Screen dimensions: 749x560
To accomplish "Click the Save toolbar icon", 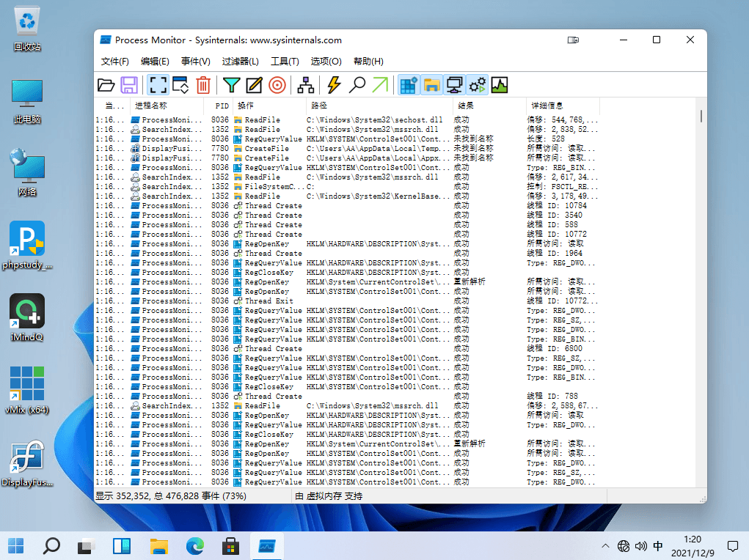I will [x=129, y=86].
